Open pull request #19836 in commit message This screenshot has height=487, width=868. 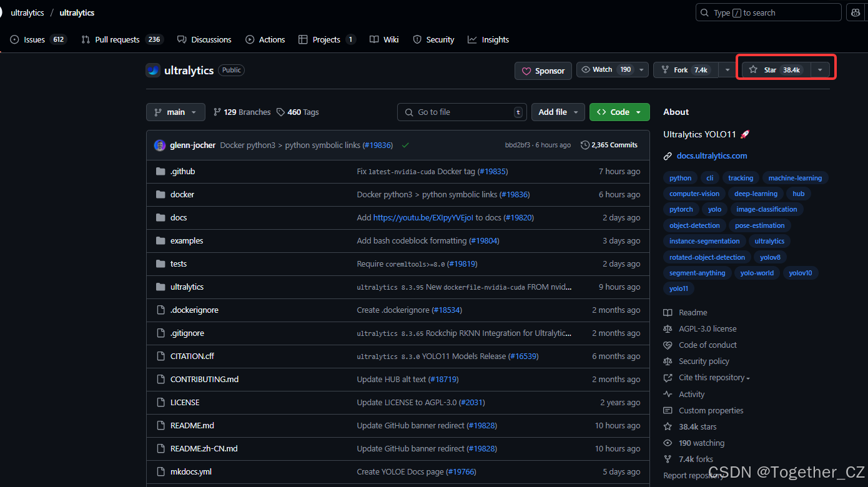pyautogui.click(x=378, y=145)
